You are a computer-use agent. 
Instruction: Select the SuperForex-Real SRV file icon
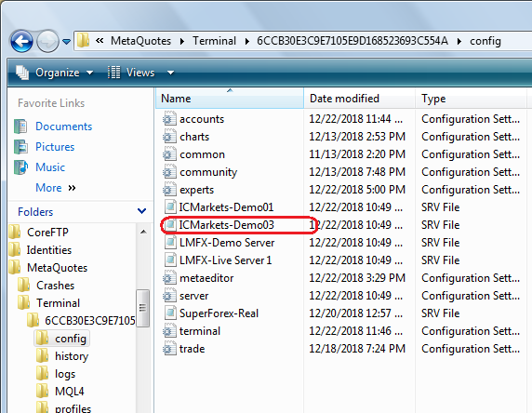tap(170, 313)
